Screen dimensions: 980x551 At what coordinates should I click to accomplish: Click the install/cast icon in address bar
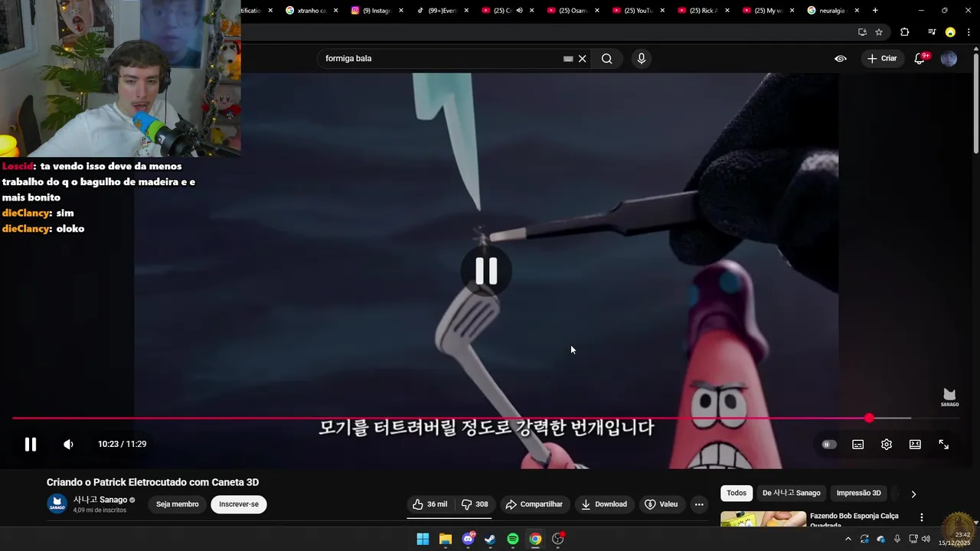(862, 32)
